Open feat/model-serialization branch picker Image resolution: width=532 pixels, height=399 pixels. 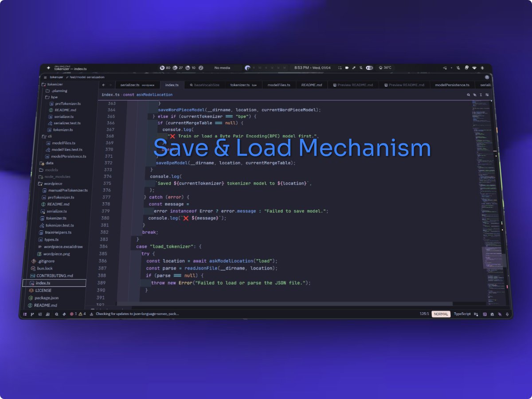pos(85,77)
